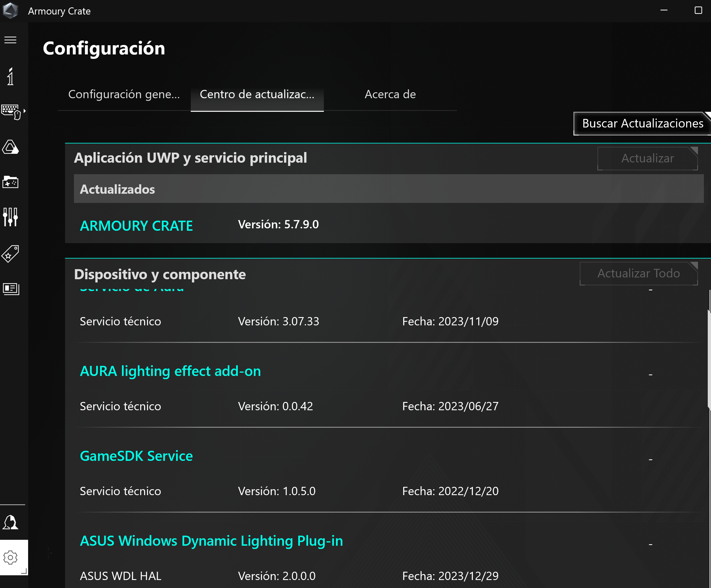Click Dispositivo y componente heading
The image size is (711, 588).
pos(160,274)
